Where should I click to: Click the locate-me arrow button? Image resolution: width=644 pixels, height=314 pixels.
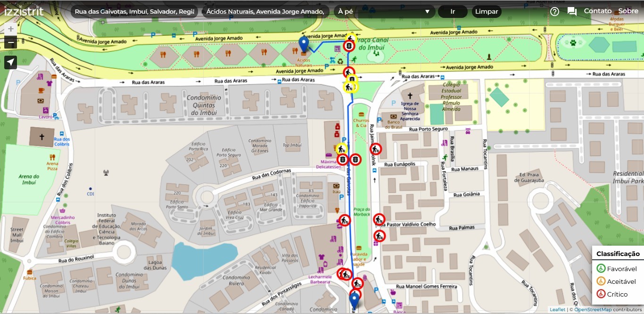10,62
